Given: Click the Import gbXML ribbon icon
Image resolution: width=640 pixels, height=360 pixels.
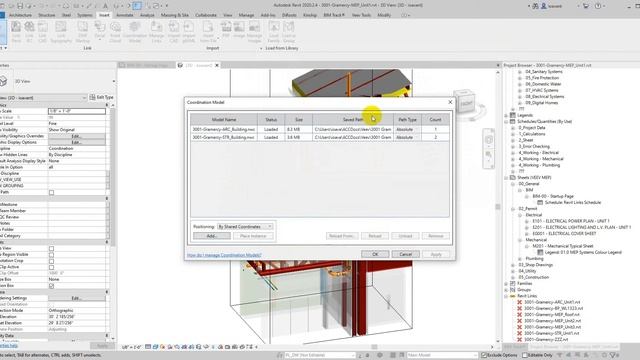Looking at the screenshot, I should [x=189, y=31].
